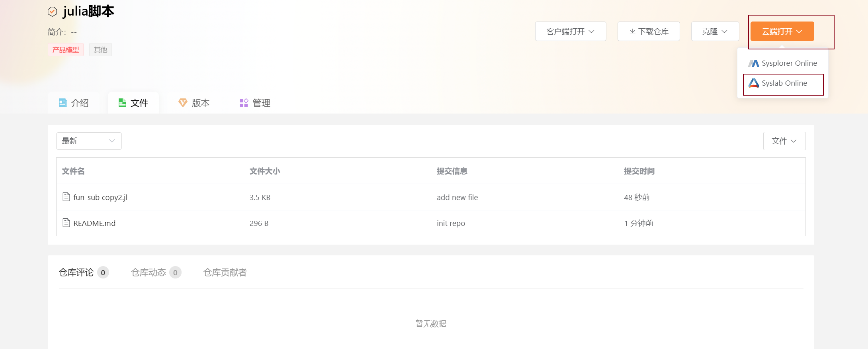Click the 文件大小 column header
868x349 pixels.
(265, 171)
